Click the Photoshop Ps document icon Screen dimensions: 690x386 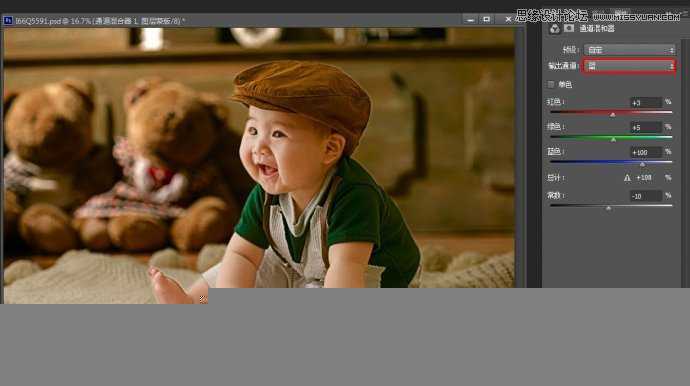tap(8, 20)
